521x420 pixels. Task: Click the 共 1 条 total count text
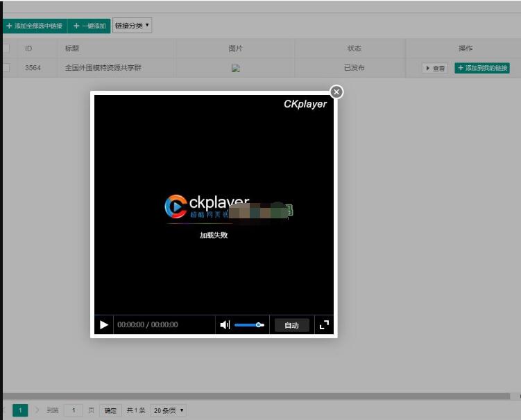(x=136, y=410)
